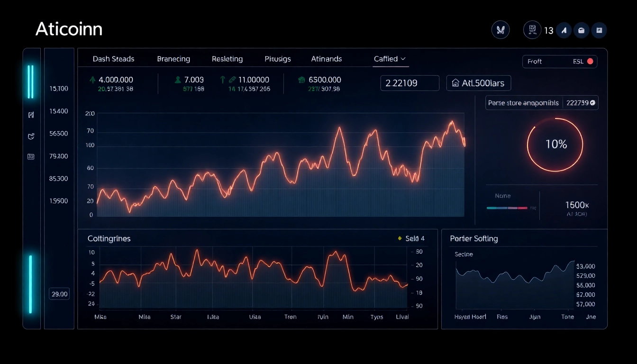
Task: Open the folder icon in top-right header
Action: pos(582,30)
